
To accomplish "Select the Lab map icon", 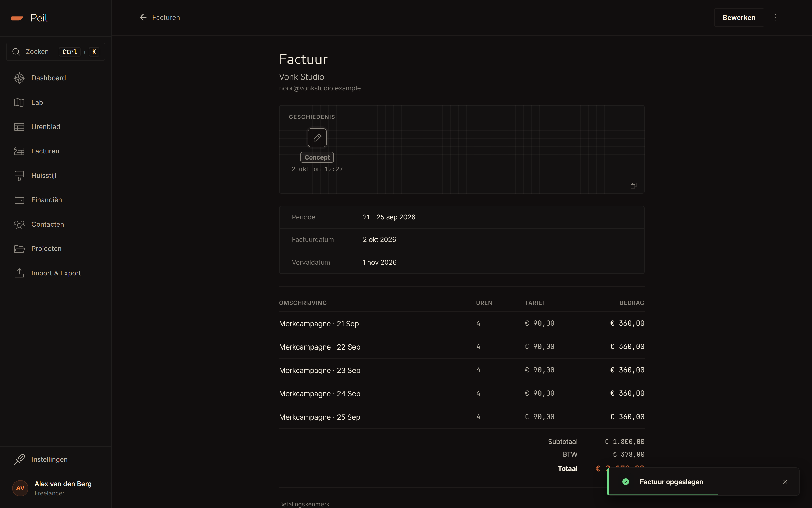I will (x=19, y=102).
